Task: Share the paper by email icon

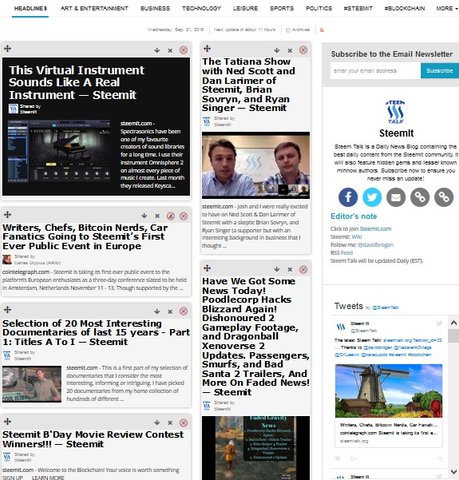Action: tap(396, 197)
